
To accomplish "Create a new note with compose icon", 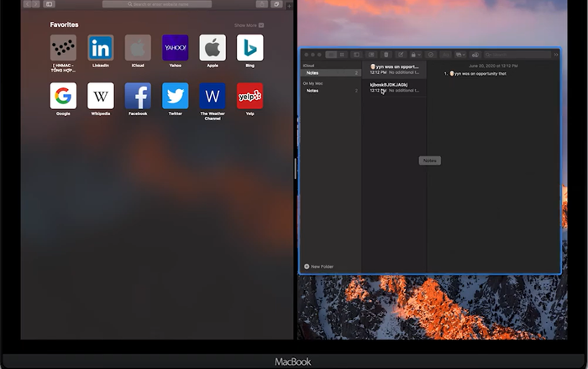I will tap(401, 55).
